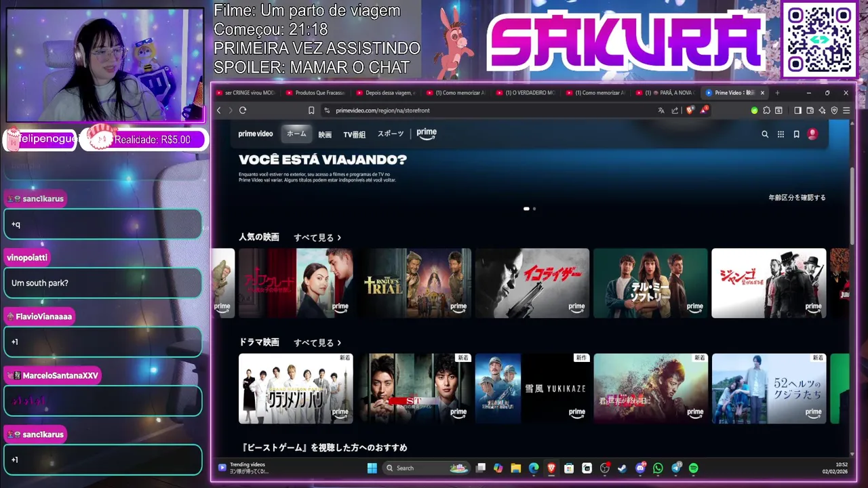Screen dimensions: 868x488
Task: Open the Windows Start menu
Action: pos(372,468)
